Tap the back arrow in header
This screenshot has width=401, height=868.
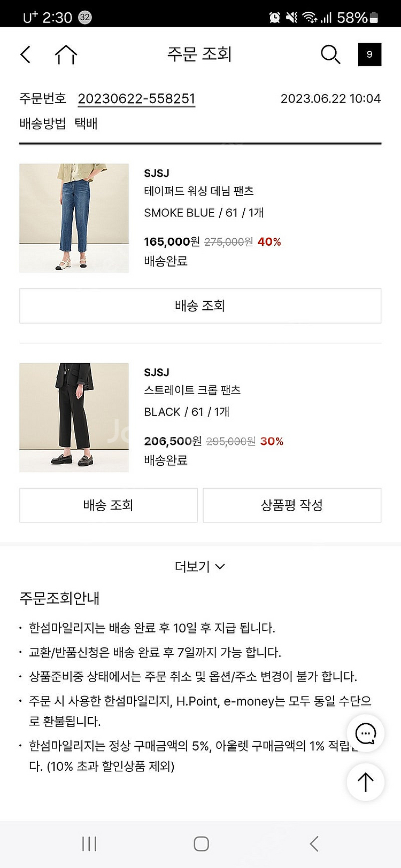pyautogui.click(x=25, y=54)
